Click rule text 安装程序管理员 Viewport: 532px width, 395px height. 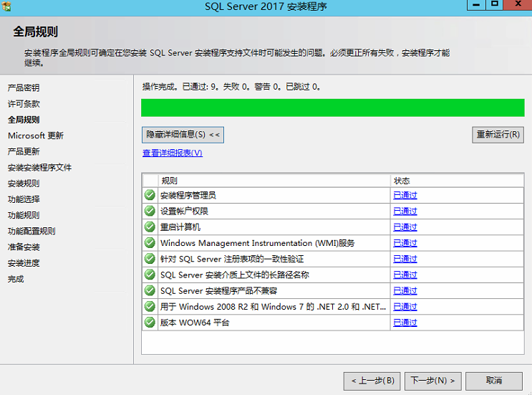[188, 195]
